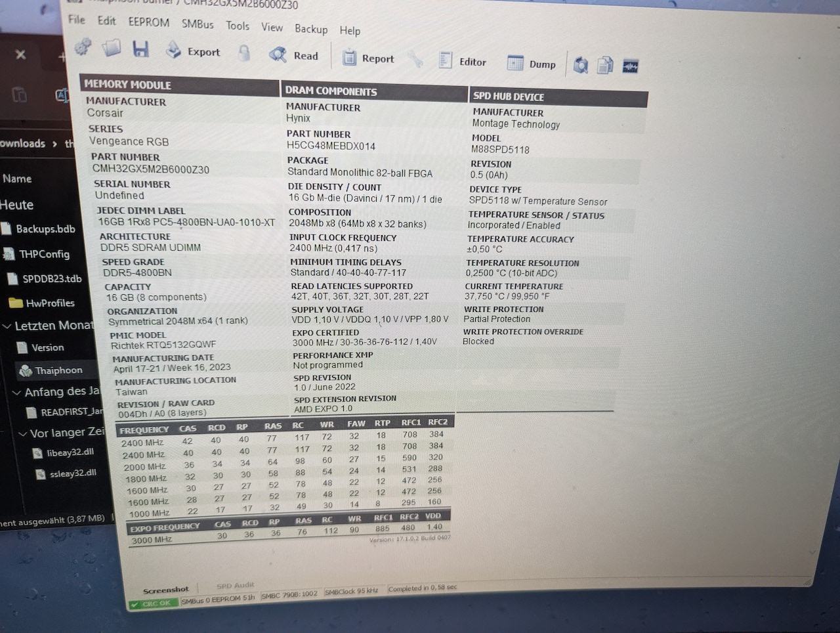840x633 pixels.
Task: Open a dump file with folder icon
Action: (112, 47)
